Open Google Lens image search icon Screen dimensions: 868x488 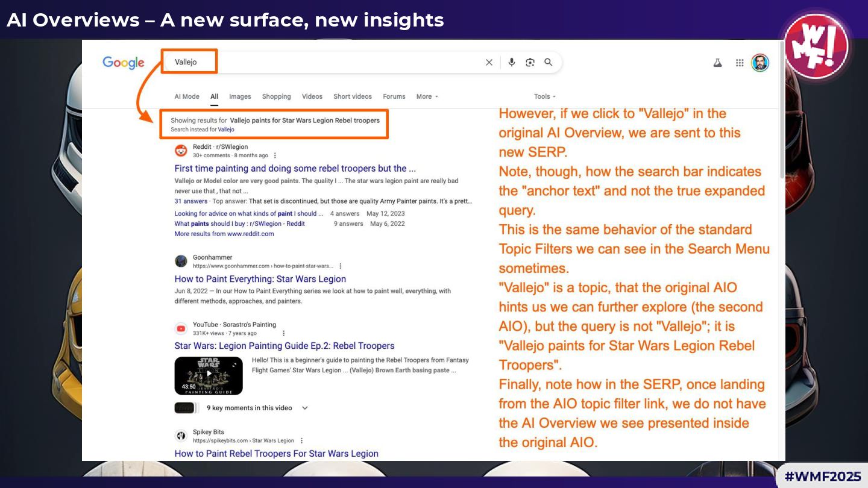tap(530, 62)
